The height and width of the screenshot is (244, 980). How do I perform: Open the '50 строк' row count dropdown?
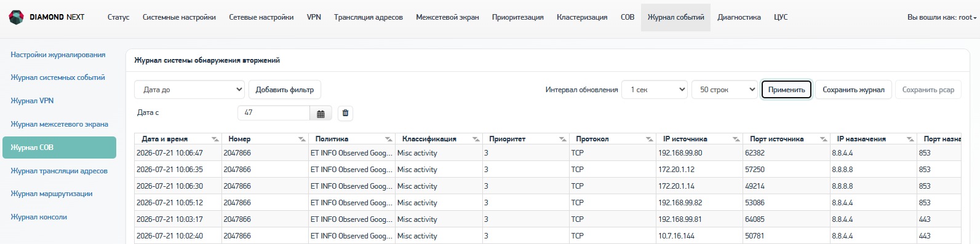(x=725, y=90)
